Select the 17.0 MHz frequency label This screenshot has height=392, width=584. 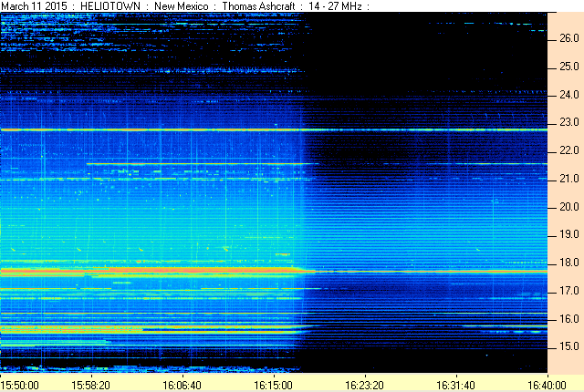569,291
